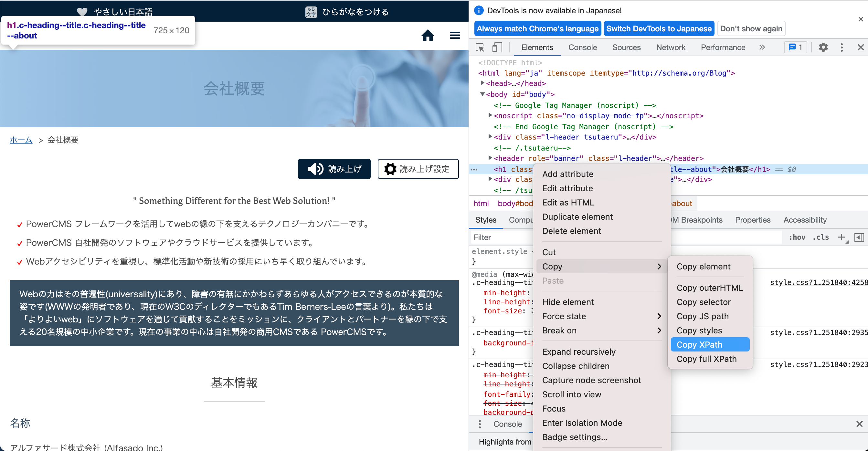
Task: Expand the <header role="banner"> element
Action: [490, 158]
